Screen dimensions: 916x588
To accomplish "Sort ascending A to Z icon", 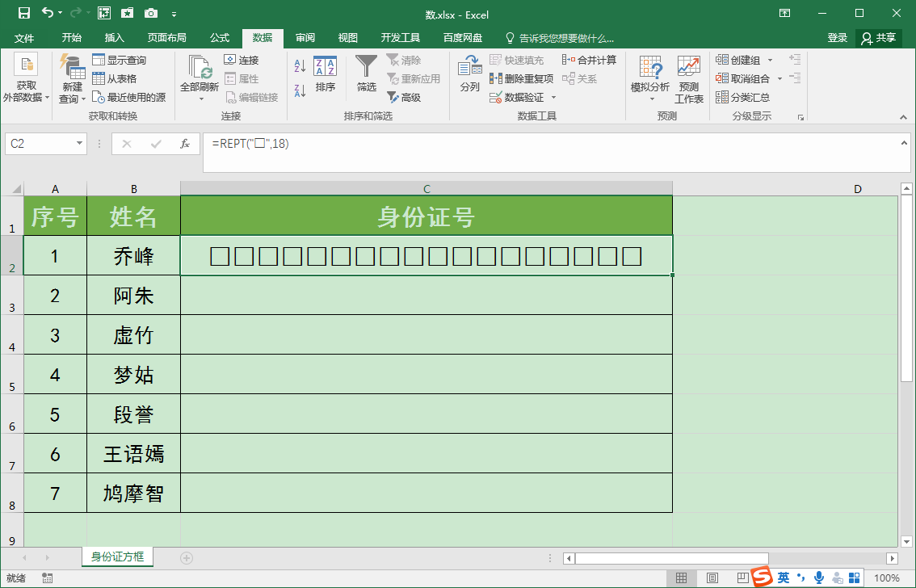I will click(x=300, y=65).
